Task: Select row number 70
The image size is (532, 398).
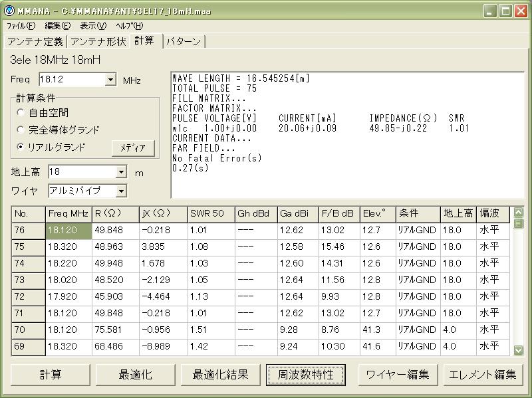Action: point(29,330)
